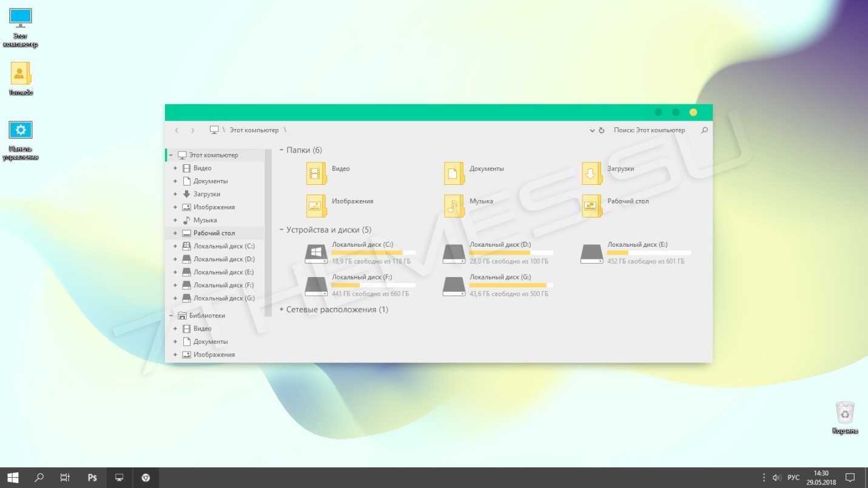Open the Загрузки folder icon
The image size is (868, 488).
(591, 173)
